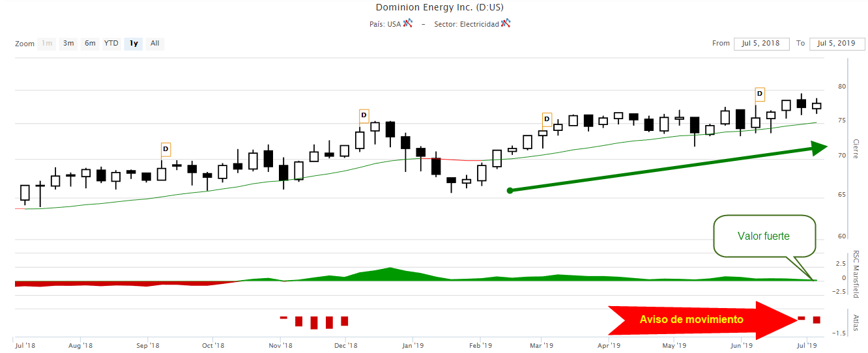This screenshot has width=868, height=353.
Task: Click the Mar '19 x-axis label
Action: coord(541,345)
